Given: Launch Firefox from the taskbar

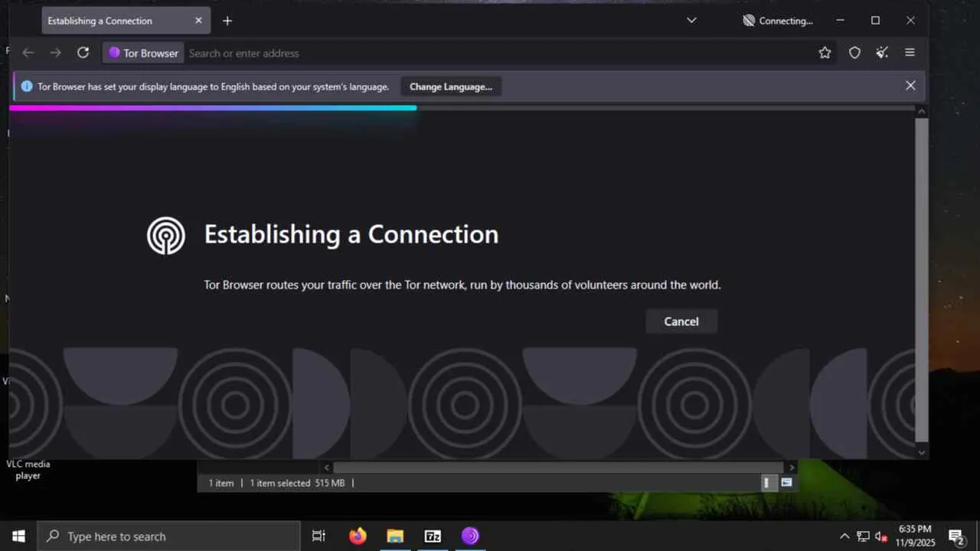Looking at the screenshot, I should coord(358,536).
